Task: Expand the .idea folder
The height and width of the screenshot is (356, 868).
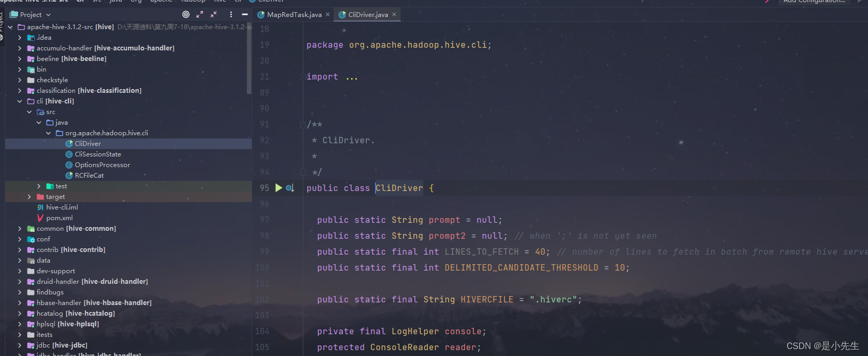Action: click(x=20, y=38)
